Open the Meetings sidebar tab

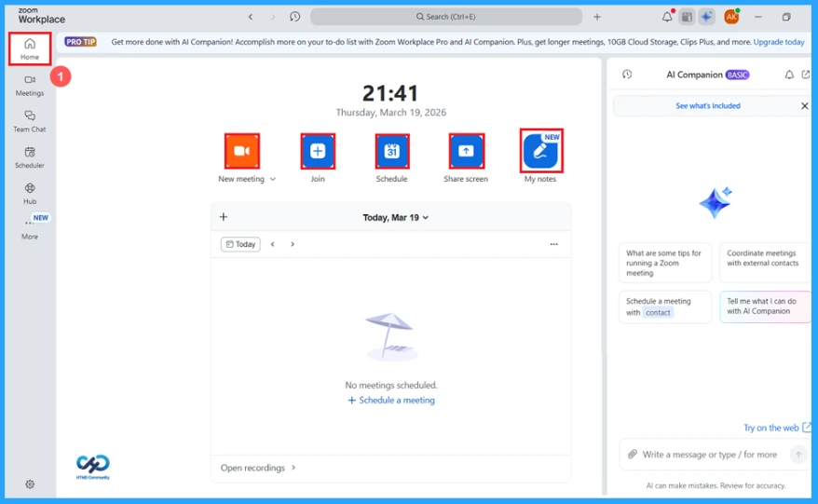(30, 86)
